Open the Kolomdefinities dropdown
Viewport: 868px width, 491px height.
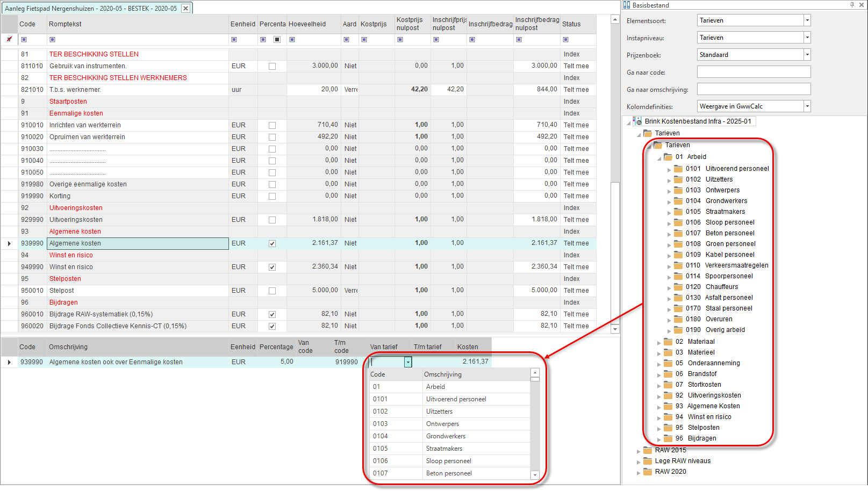point(807,106)
